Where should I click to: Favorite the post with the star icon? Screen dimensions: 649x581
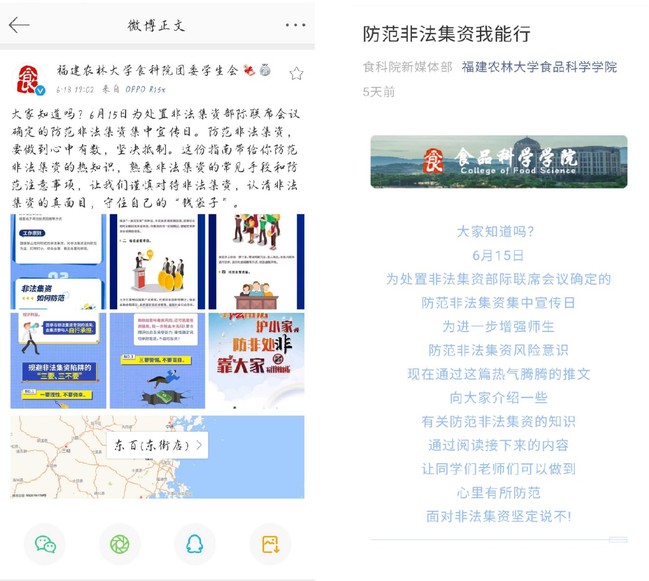[x=296, y=73]
